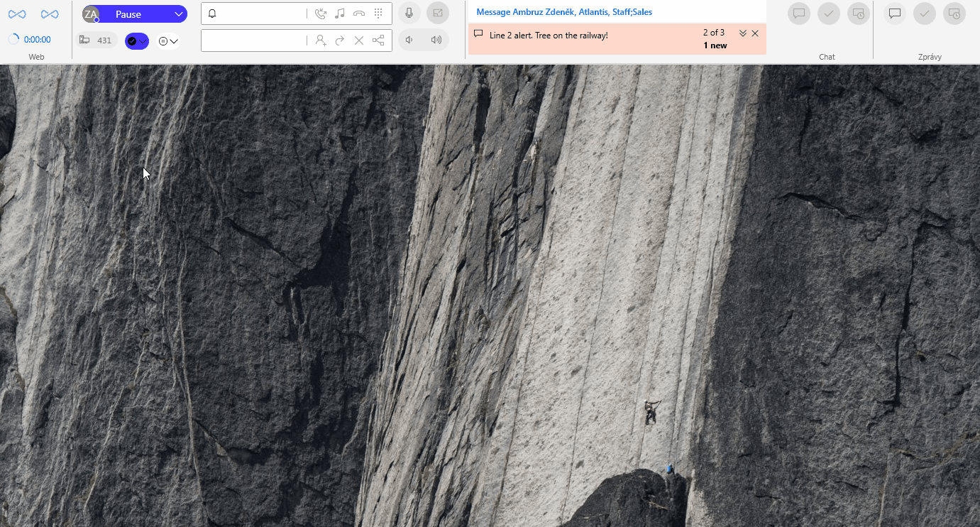
Task: Click the X cancel icon in transfer field
Action: [x=359, y=40]
